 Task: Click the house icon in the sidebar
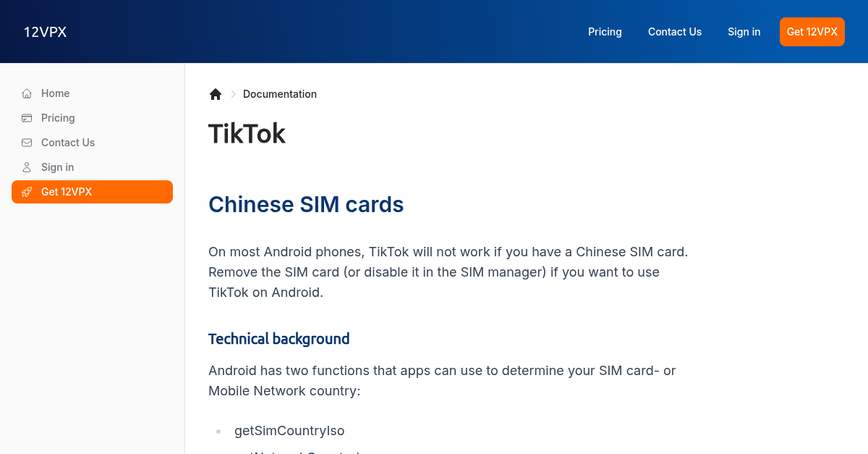(26, 93)
